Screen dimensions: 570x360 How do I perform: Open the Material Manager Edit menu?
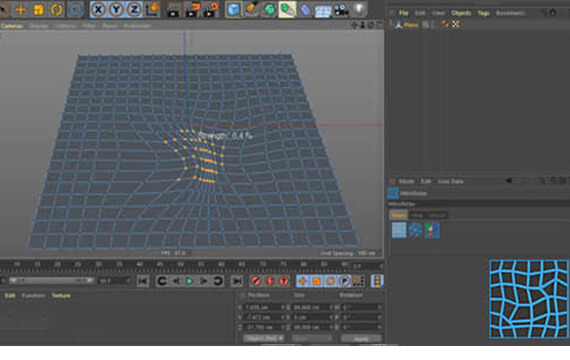pos(10,296)
